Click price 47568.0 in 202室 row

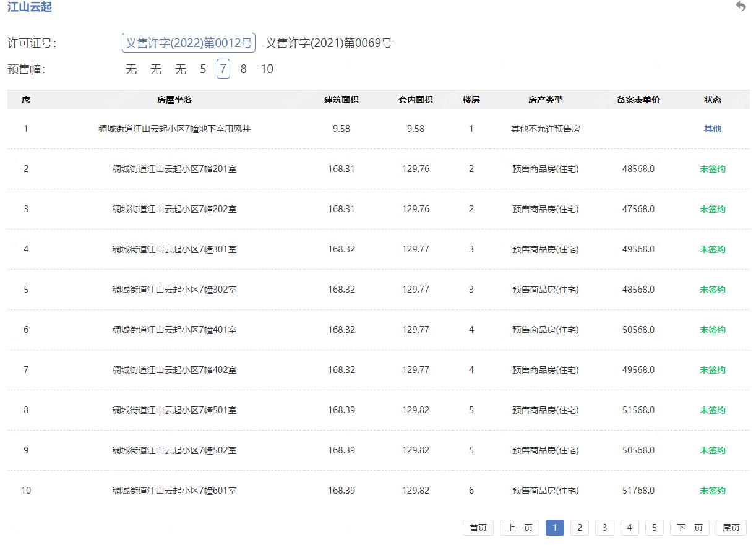638,209
